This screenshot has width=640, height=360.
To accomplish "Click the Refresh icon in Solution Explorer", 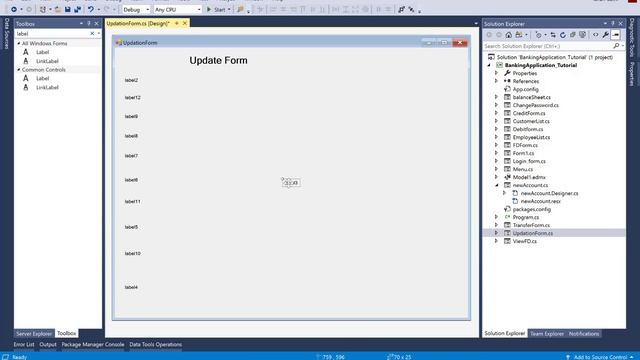I will (x=563, y=35).
